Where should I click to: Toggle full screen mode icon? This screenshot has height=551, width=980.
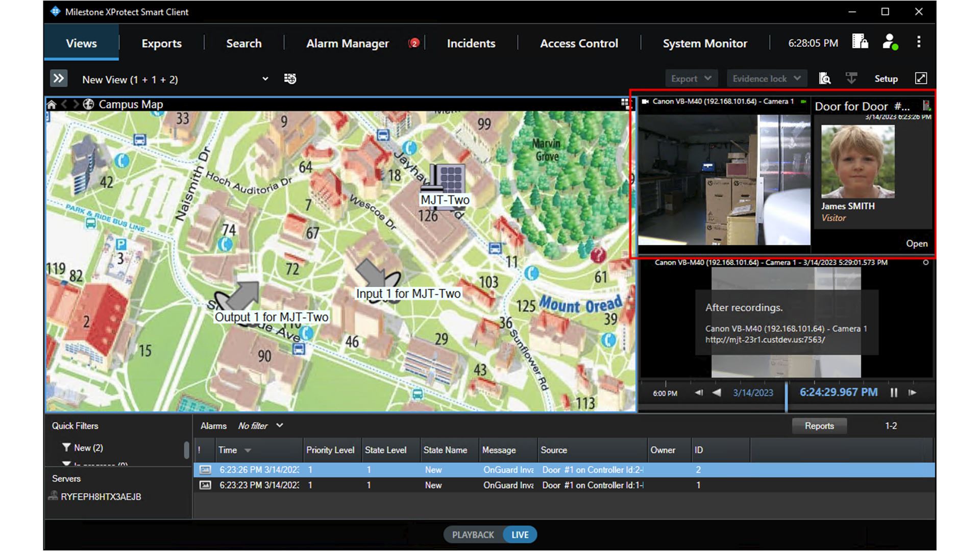pos(921,79)
